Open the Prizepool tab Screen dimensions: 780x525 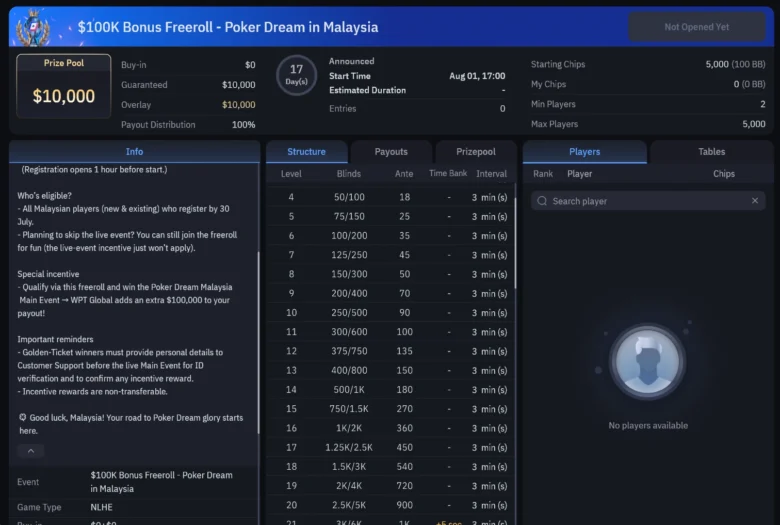click(x=476, y=152)
